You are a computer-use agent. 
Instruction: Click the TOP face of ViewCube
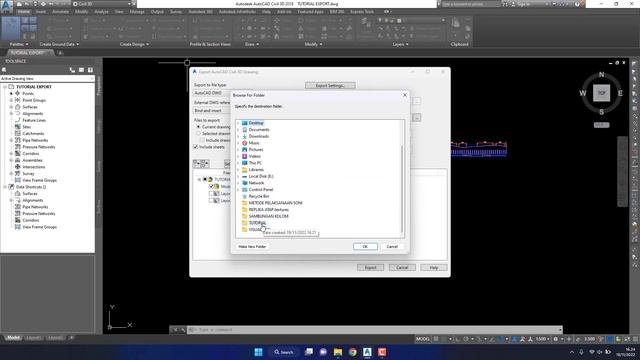tap(602, 93)
